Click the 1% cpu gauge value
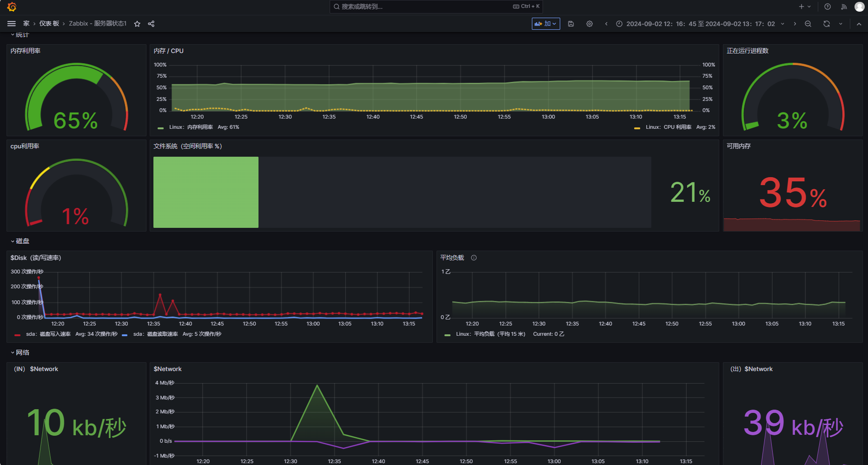Image resolution: width=868 pixels, height=465 pixels. click(x=75, y=216)
